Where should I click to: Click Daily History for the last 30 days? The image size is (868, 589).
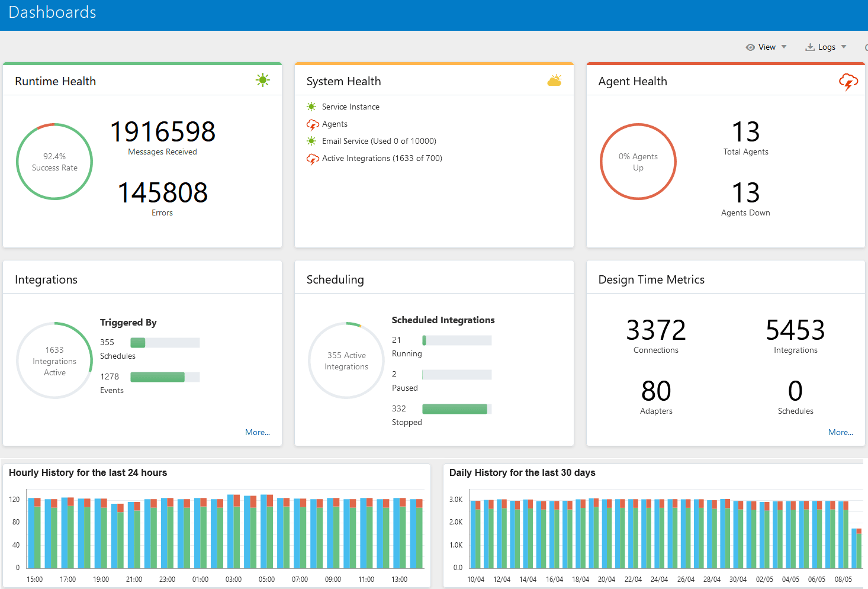pyautogui.click(x=522, y=472)
